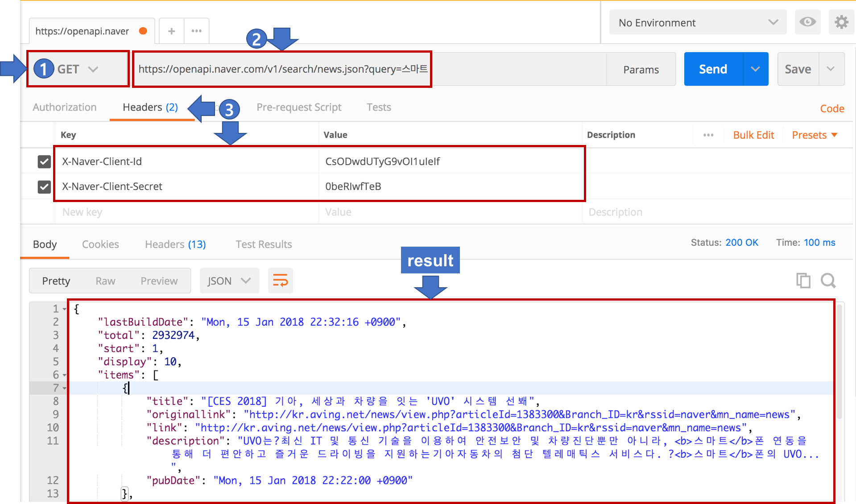Viewport: 856px width, 504px height.
Task: Toggle line wrap icon in the response toolbar
Action: click(280, 281)
